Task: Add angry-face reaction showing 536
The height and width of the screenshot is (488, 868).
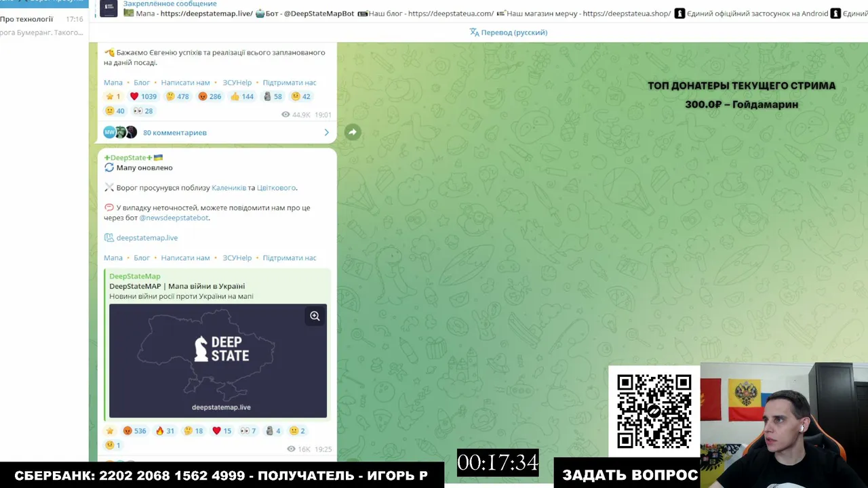Action: click(135, 430)
